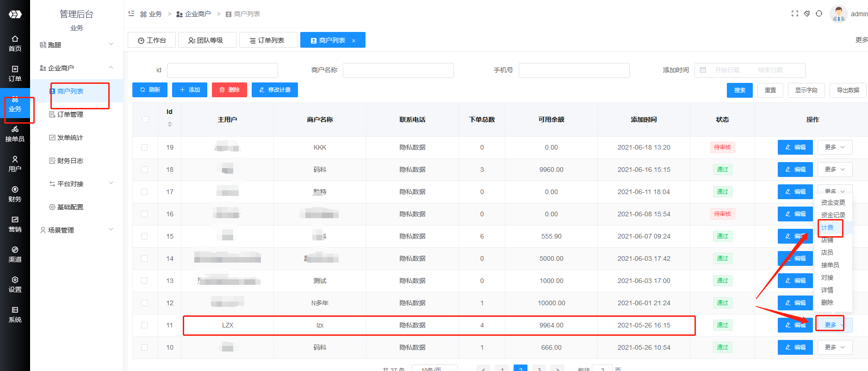Switch to the 工作台 tab

152,40
